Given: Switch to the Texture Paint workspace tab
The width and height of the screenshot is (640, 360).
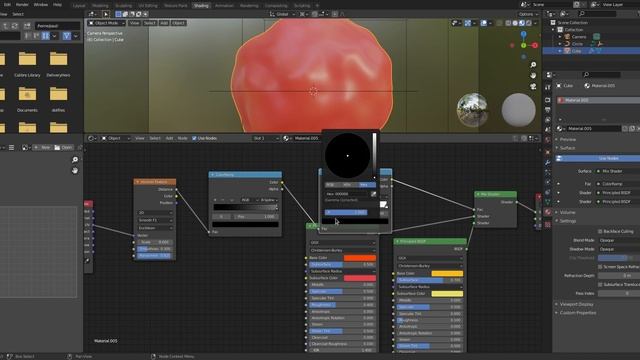Looking at the screenshot, I should coord(176,6).
